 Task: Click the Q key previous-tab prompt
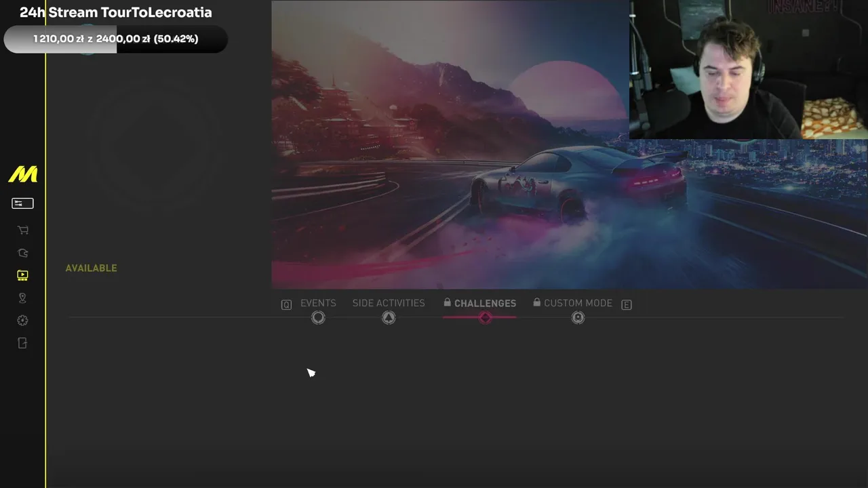click(x=286, y=305)
